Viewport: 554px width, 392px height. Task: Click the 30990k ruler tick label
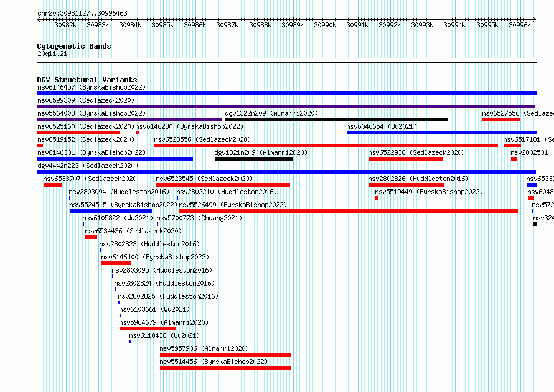click(x=325, y=25)
